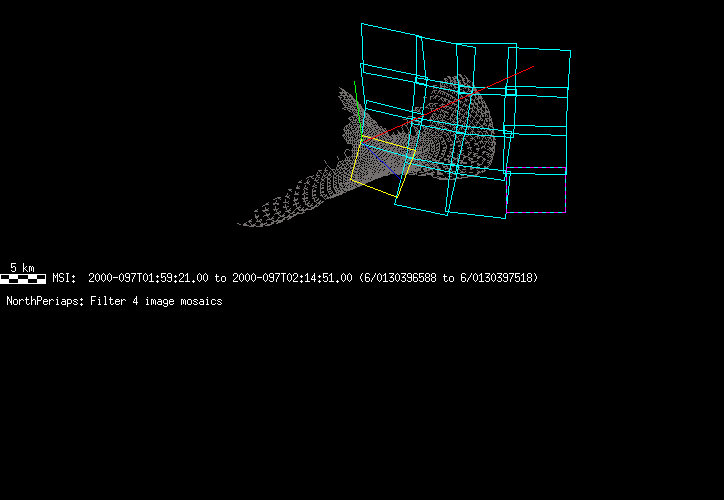
Task: Click clock count "(6/0130396588"
Action: pos(398,278)
